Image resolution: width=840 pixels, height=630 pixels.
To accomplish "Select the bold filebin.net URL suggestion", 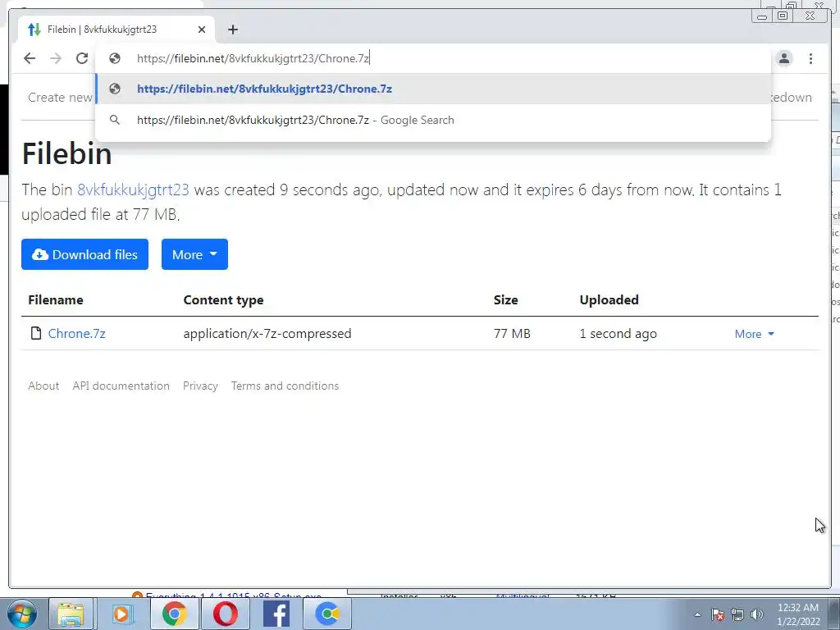I will click(x=433, y=89).
